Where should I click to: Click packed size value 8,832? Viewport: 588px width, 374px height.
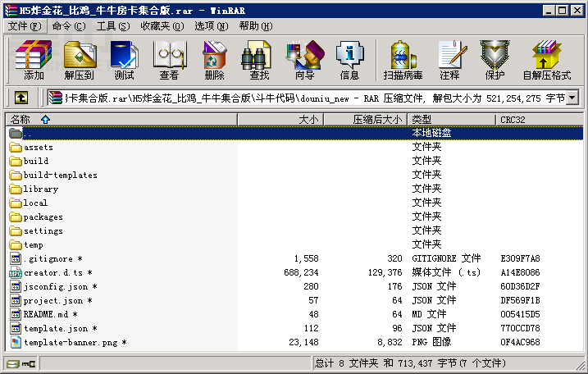point(390,342)
